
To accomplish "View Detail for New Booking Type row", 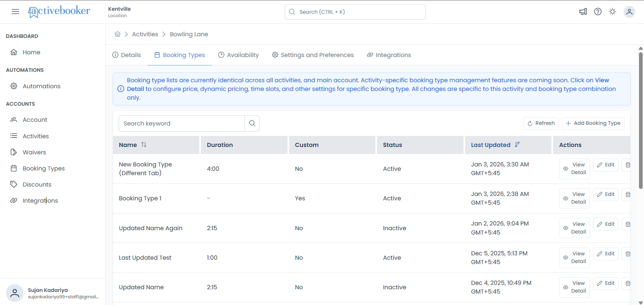I will pyautogui.click(x=575, y=169).
